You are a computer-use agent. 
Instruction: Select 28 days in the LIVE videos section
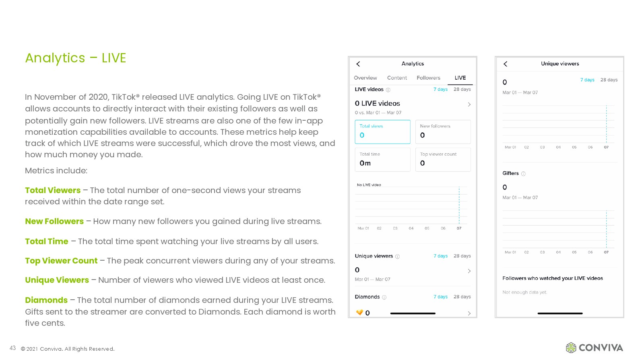(462, 89)
